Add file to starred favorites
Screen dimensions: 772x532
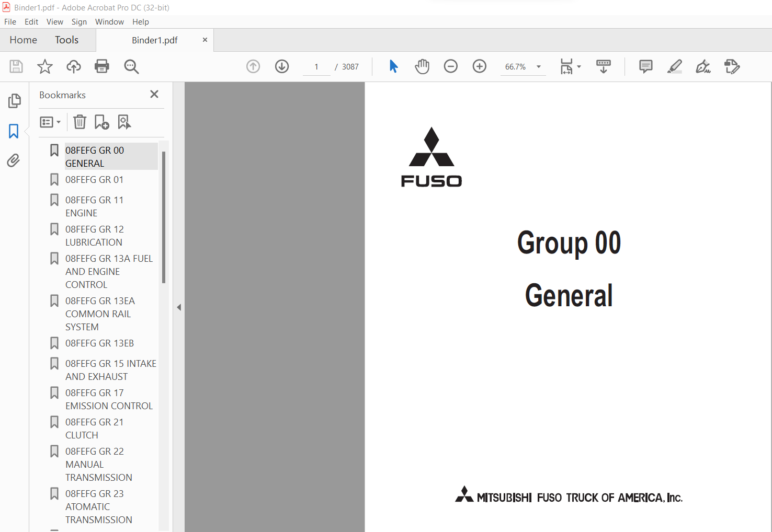pos(45,66)
